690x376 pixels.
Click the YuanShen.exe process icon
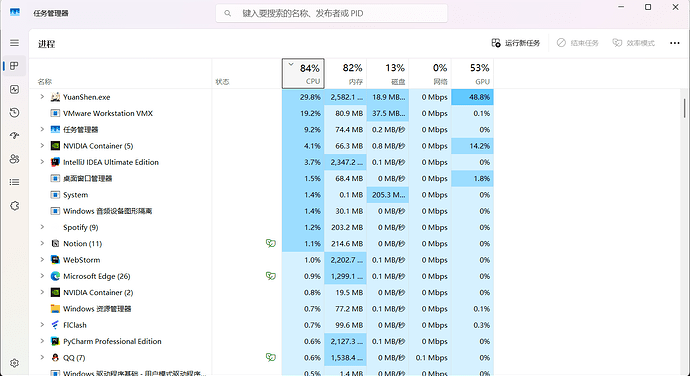pos(55,97)
